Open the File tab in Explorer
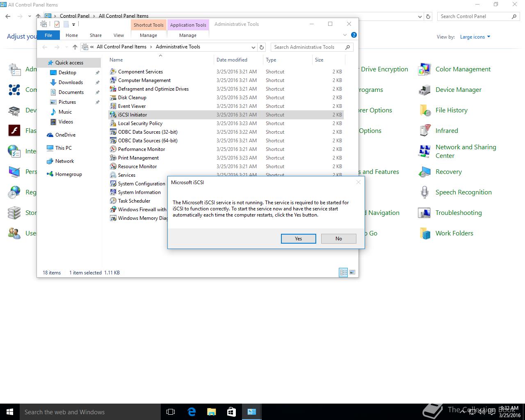Viewport: 525px width, 420px height. click(48, 35)
